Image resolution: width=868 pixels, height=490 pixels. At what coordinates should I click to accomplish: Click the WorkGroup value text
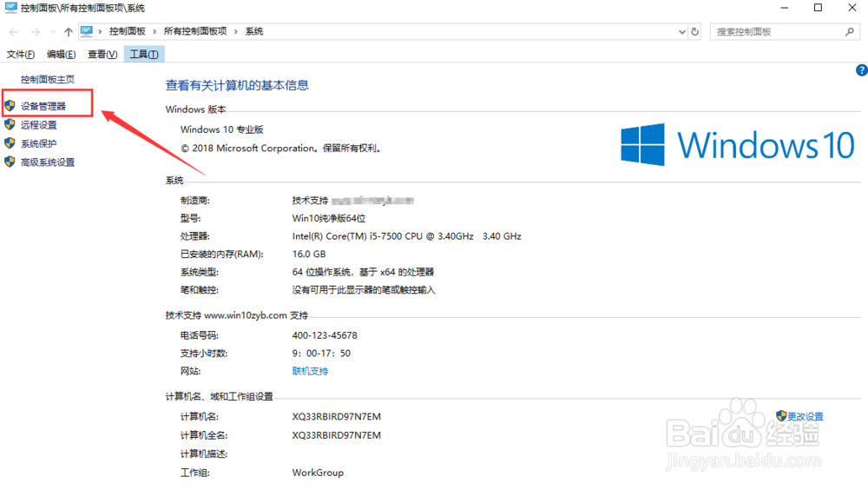(318, 473)
